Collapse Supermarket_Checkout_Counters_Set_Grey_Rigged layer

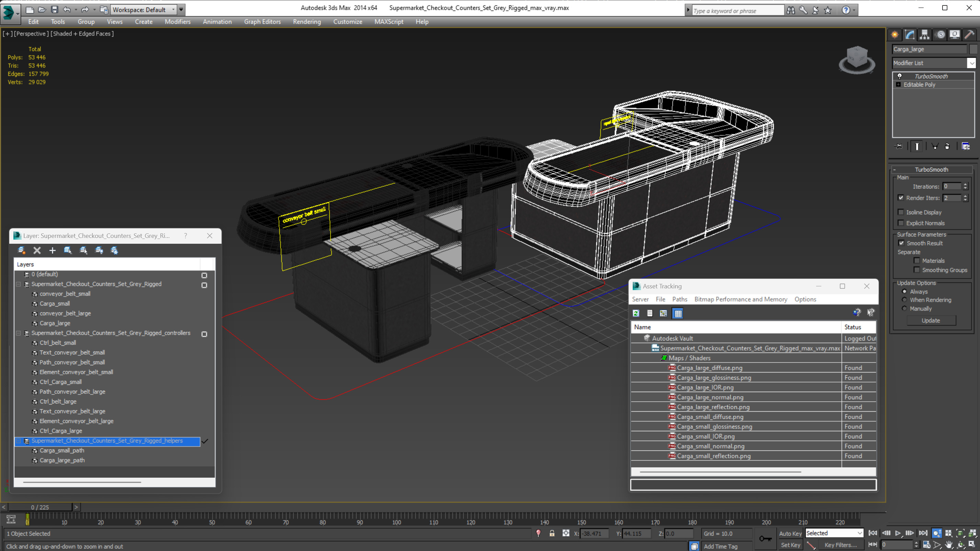18,284
